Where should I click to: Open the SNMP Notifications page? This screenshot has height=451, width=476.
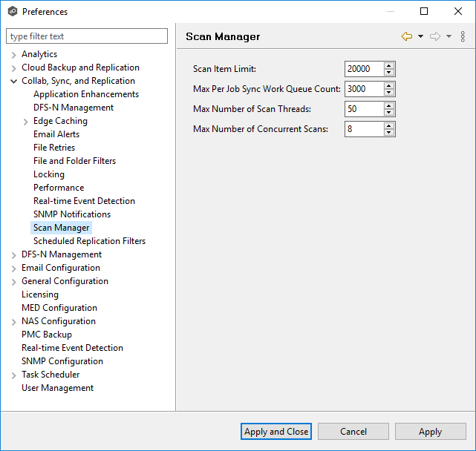71,214
